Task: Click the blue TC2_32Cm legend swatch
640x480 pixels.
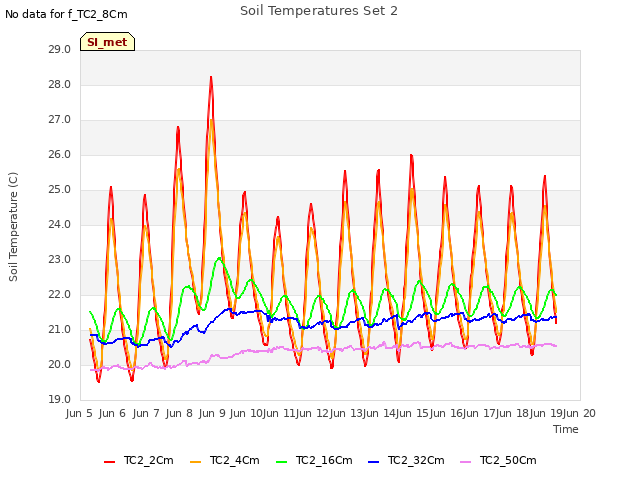Action: coord(373,462)
